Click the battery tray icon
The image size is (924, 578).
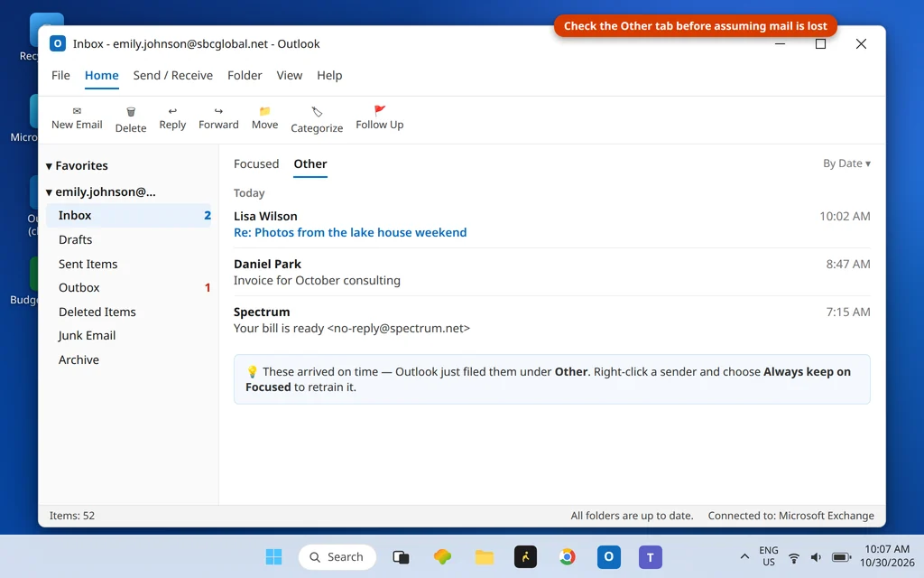[x=842, y=557]
